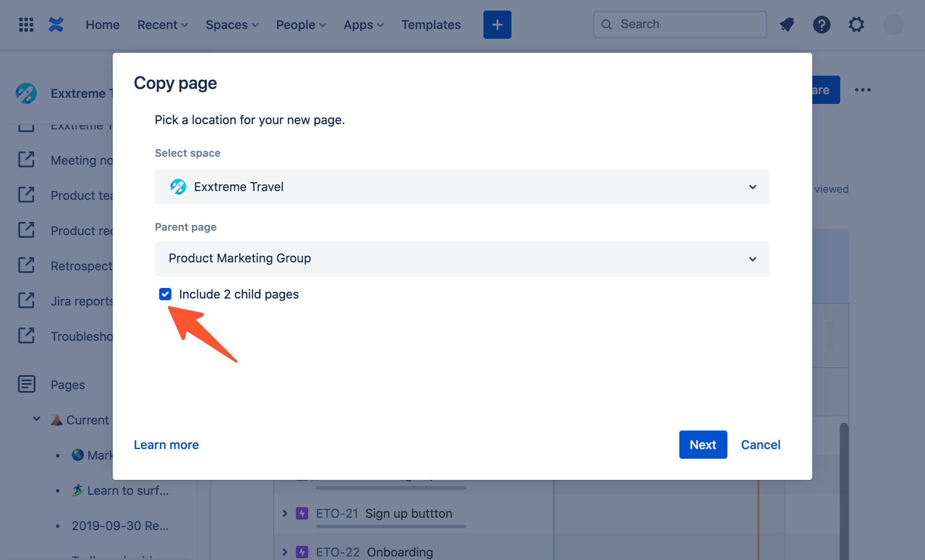Click the blue create plus button
This screenshot has height=560, width=925.
(497, 25)
